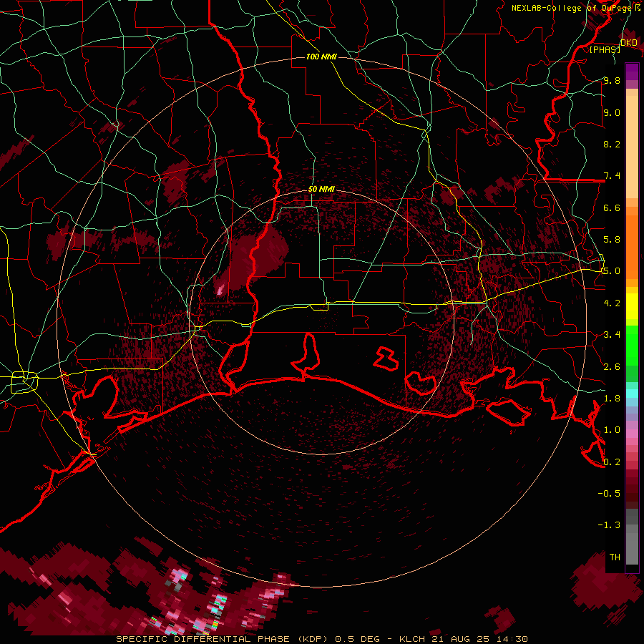The image size is (644, 644).
Task: Click the pink KDP cell inside the 50 NMI ring
Action: click(220, 289)
